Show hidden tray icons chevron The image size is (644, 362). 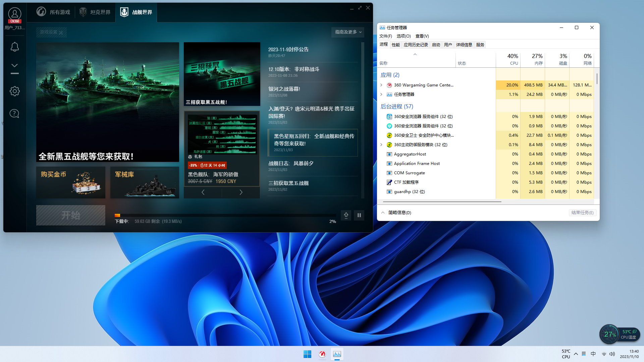coord(576,354)
